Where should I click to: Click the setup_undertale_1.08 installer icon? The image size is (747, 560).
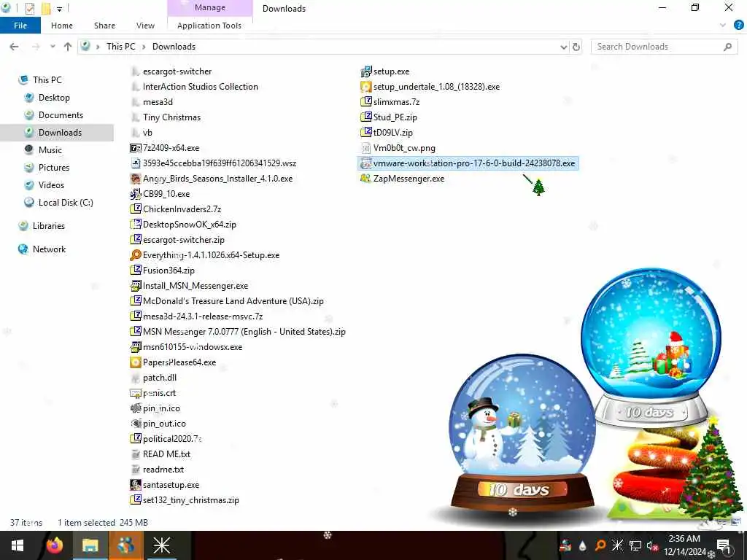tap(366, 87)
